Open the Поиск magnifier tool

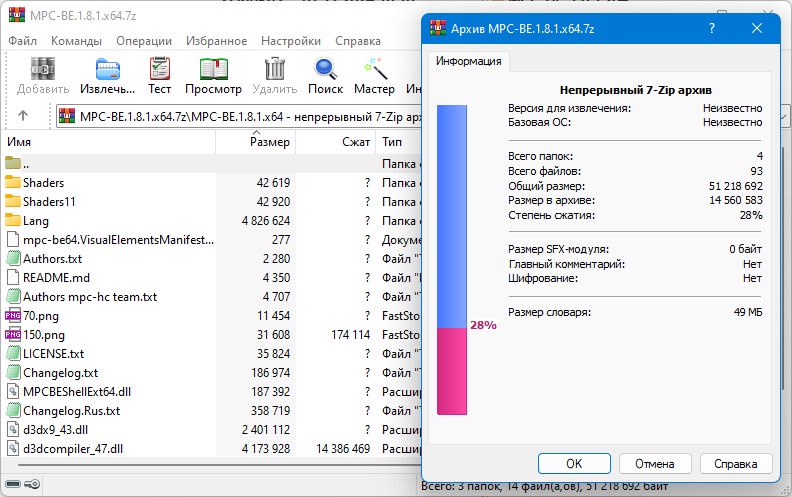325,69
